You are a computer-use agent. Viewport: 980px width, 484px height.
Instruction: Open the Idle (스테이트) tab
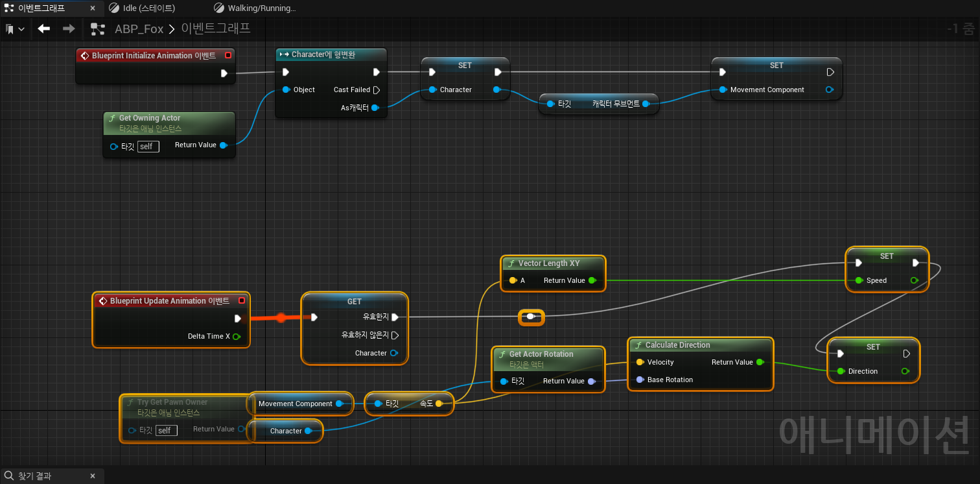[x=148, y=8]
